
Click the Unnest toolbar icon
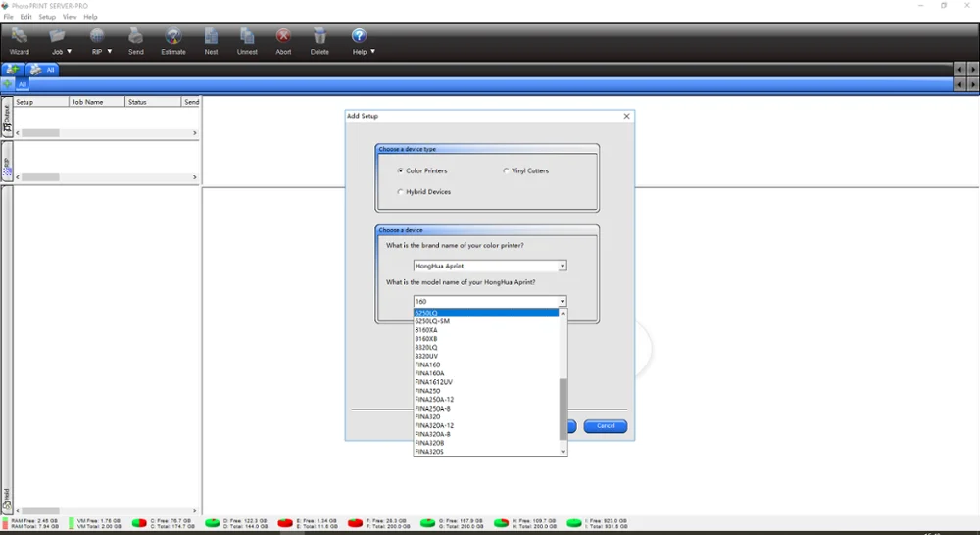(x=247, y=36)
